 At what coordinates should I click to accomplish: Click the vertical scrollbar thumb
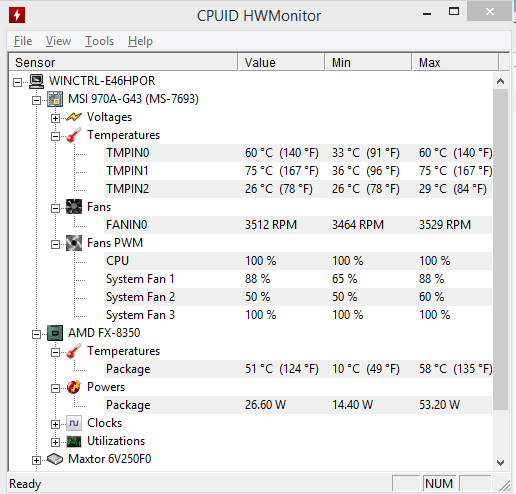[500, 249]
